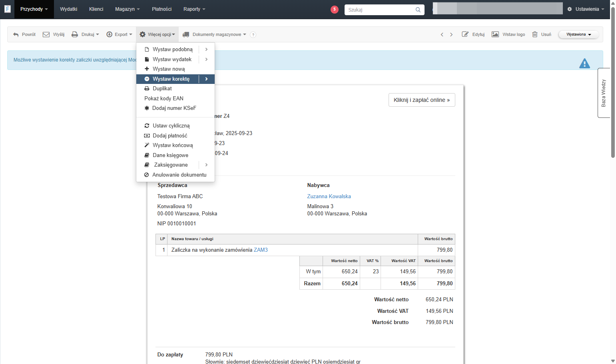
Task: Click the Wyślij envelope icon
Action: 46,34
